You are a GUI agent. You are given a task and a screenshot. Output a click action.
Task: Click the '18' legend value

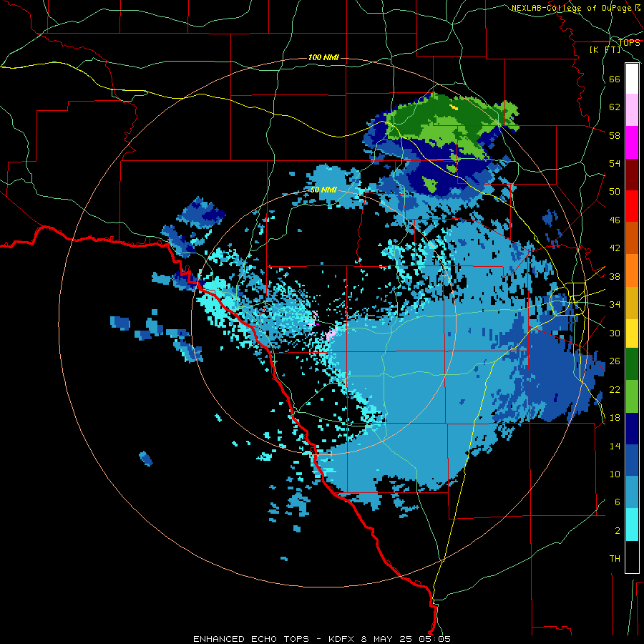615,418
